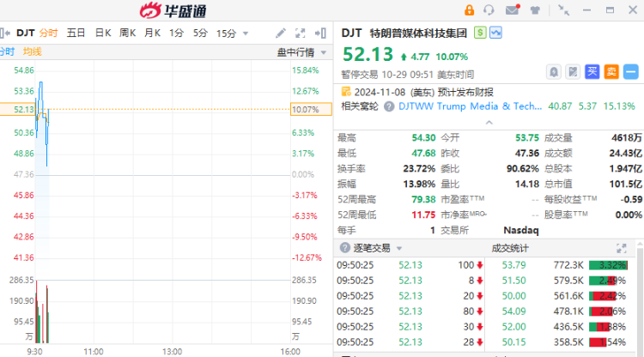Open the 逐笔交易 dropdown arrow
Image resolution: width=644 pixels, height=357 pixels.
[398, 249]
